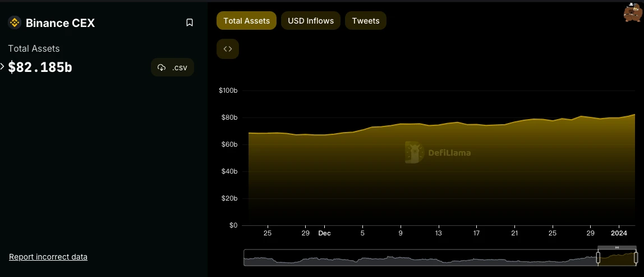Expand the $82.185b total assets breakdown

point(3,66)
